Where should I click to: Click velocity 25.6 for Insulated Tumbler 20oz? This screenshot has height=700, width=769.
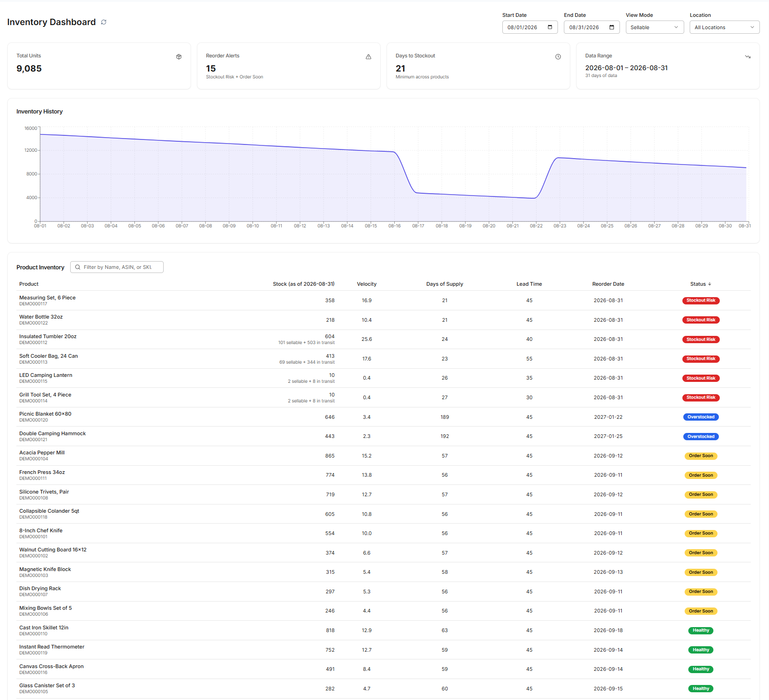click(x=366, y=340)
